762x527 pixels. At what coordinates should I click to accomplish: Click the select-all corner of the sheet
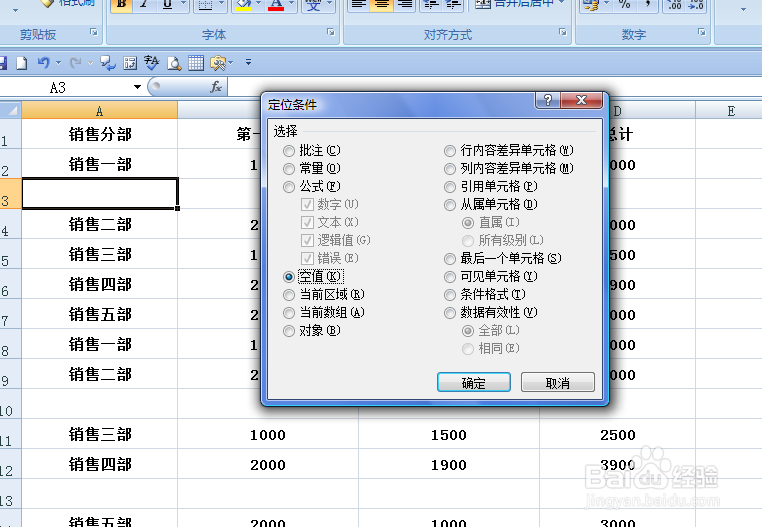(11, 110)
